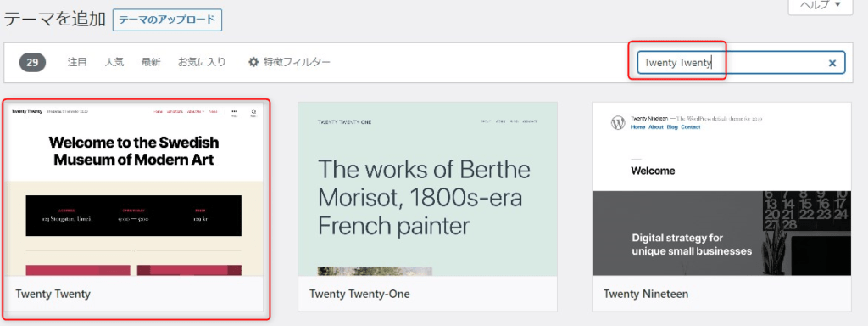Switch to the 人気 tab

tap(114, 62)
